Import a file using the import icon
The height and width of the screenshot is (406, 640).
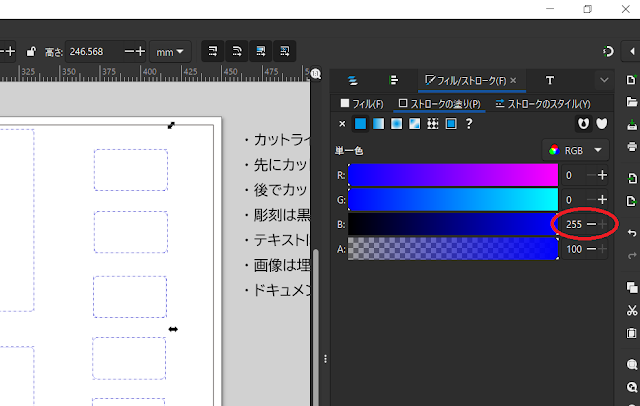coord(632,178)
